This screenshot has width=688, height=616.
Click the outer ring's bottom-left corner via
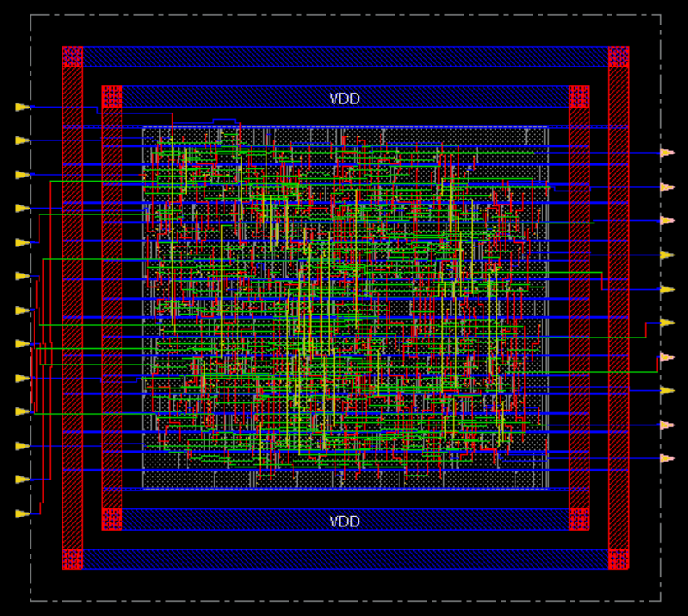click(72, 559)
